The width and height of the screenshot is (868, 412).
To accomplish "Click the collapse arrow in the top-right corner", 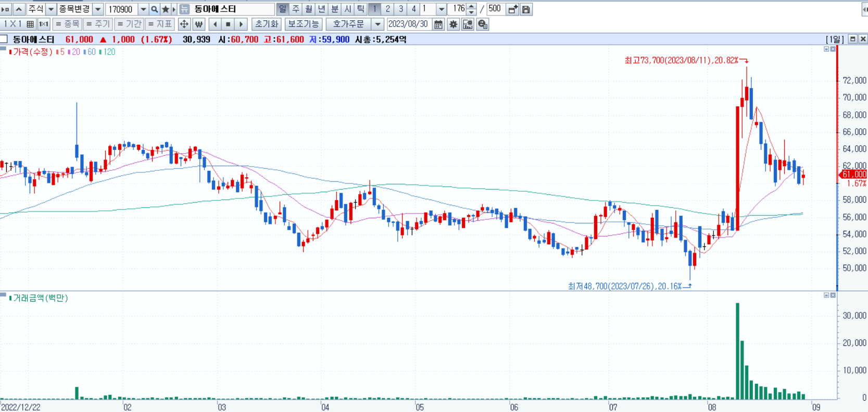I will pos(865,9).
